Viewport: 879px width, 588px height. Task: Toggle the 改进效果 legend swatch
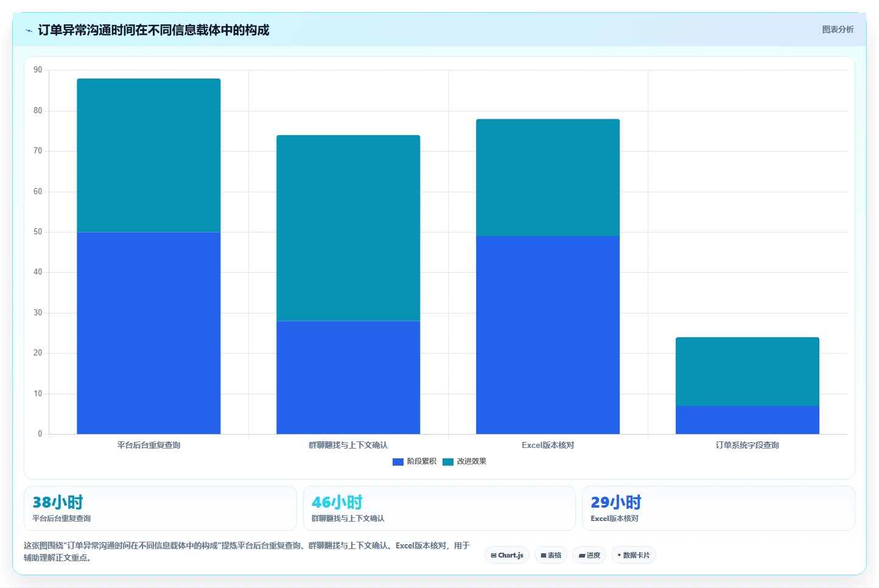tap(448, 462)
